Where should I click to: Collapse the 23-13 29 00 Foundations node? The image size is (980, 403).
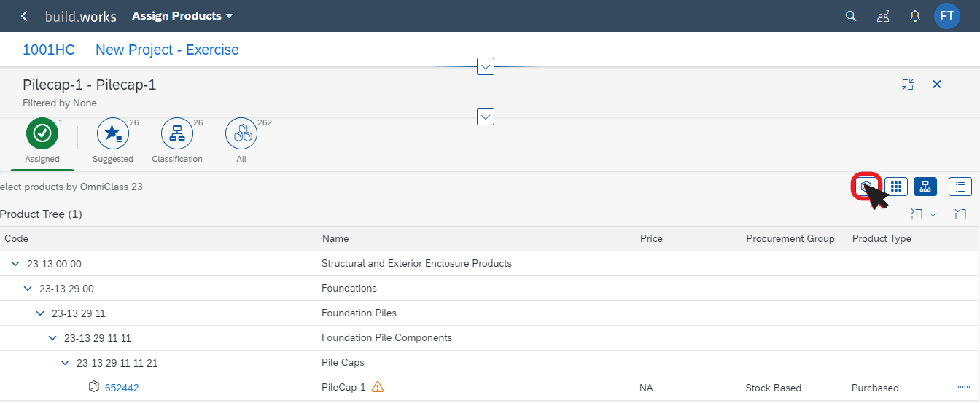(x=28, y=289)
